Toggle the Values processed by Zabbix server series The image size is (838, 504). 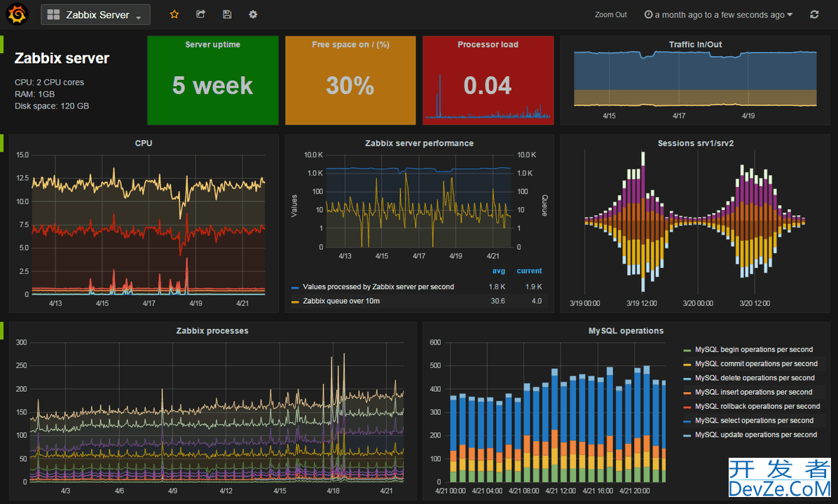click(378, 287)
